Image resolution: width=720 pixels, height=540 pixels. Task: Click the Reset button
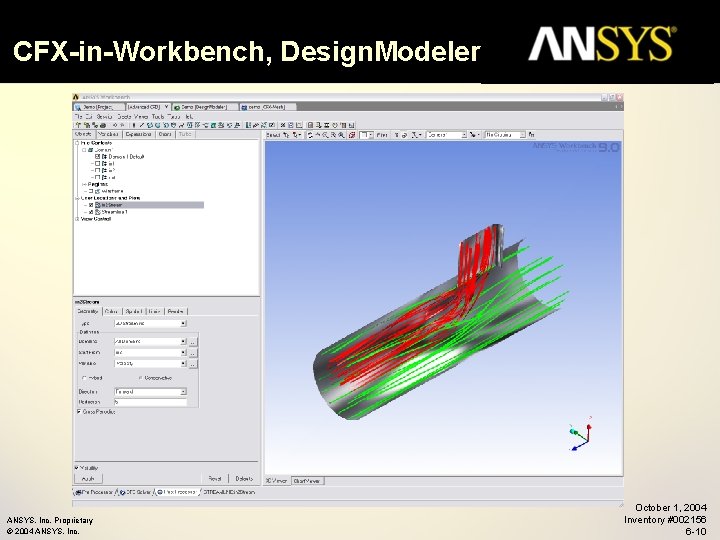pyautogui.click(x=215, y=478)
